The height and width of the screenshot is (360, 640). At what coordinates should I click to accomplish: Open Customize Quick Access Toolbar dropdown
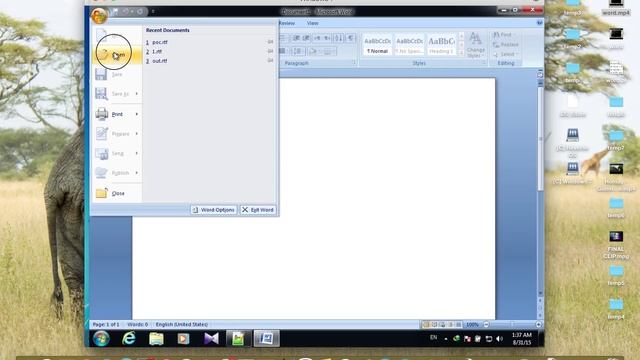tap(153, 12)
